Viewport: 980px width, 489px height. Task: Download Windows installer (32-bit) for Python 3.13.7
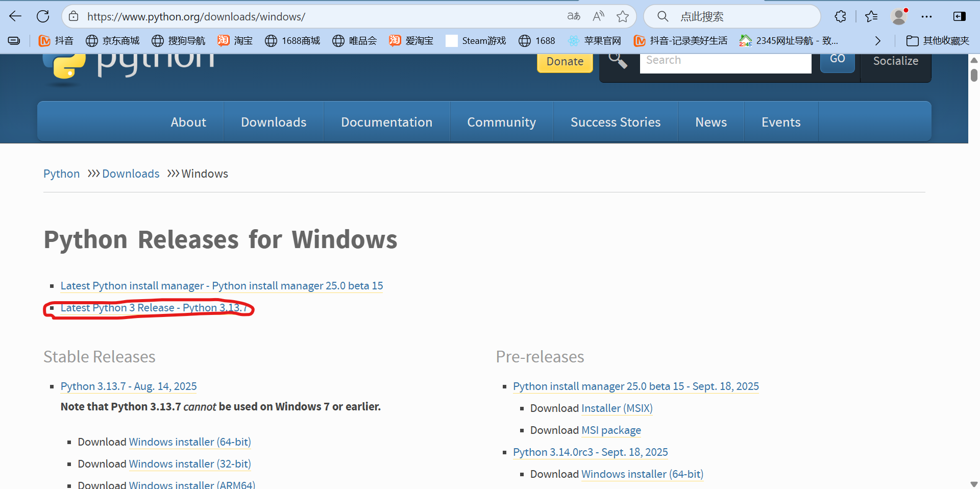[190, 464]
